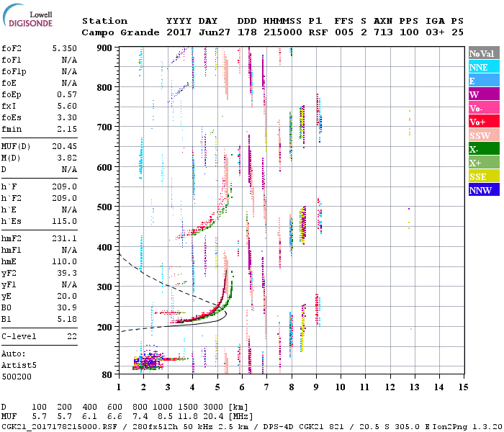
Task: Select the dark green X- legend swatch
Action: pyautogui.click(x=483, y=149)
